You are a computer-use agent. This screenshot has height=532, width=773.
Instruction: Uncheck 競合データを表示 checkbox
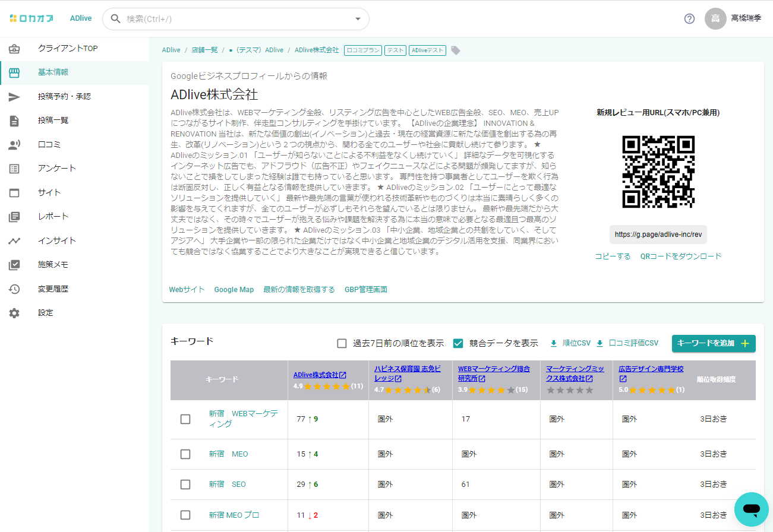[x=458, y=343]
